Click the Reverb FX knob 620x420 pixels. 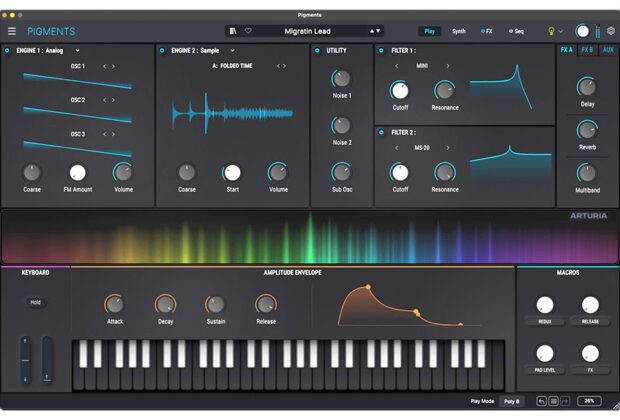coord(587,130)
